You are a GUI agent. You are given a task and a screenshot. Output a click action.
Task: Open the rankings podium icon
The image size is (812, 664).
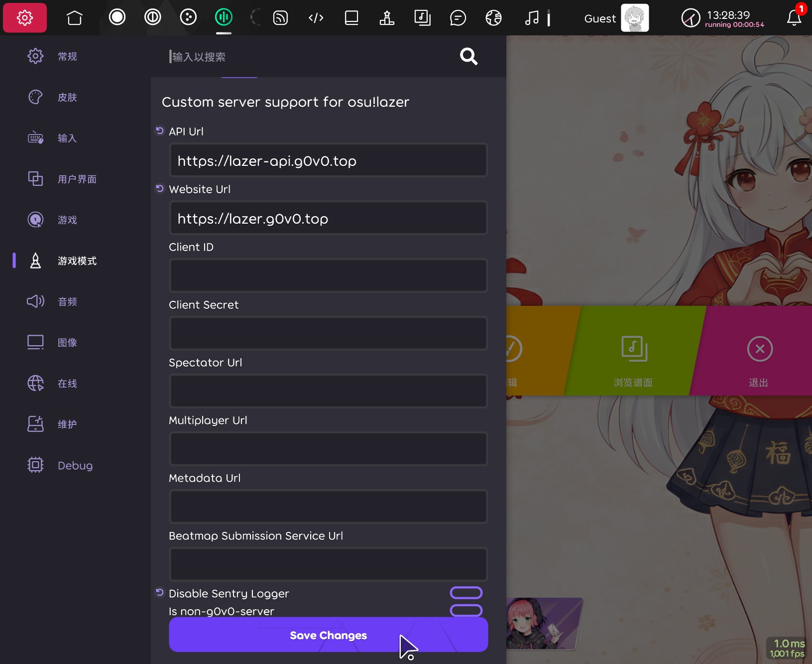(387, 18)
